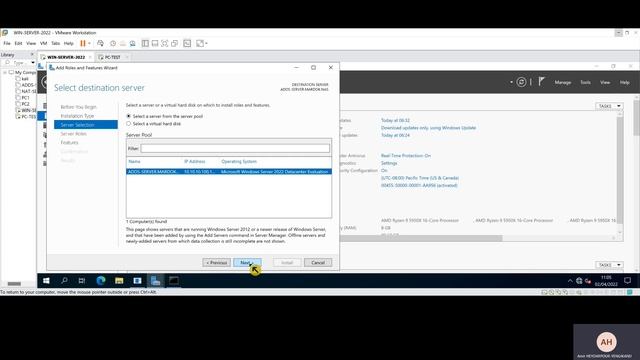This screenshot has width=640, height=360.
Task: Open the Windows Start menu in guest
Action: pos(46,281)
